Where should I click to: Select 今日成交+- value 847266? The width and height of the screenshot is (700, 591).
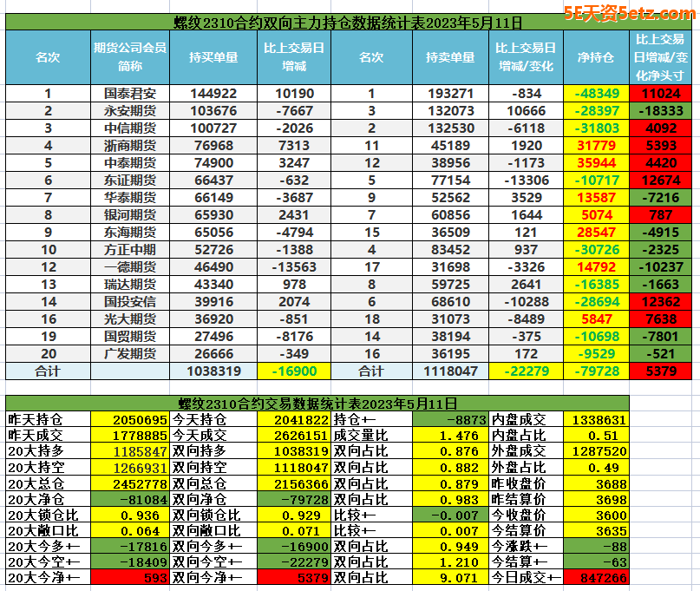pyautogui.click(x=597, y=578)
